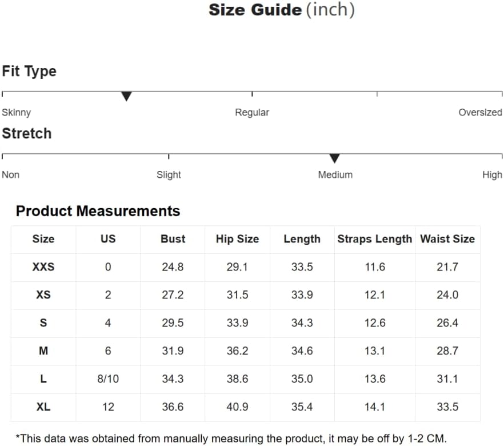Click the Non label on Stretch scale

11,174
